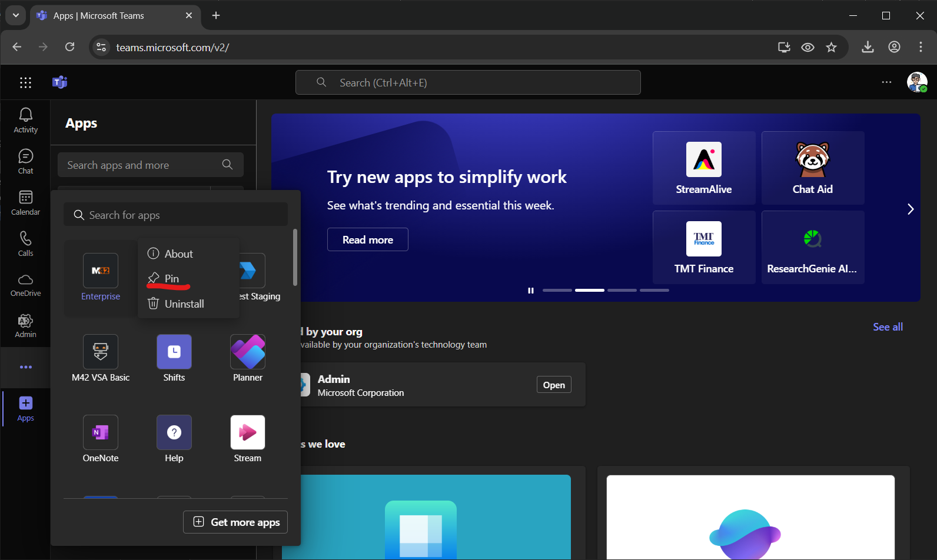
Task: Open Chrome's three-dot menu
Action: point(921,47)
